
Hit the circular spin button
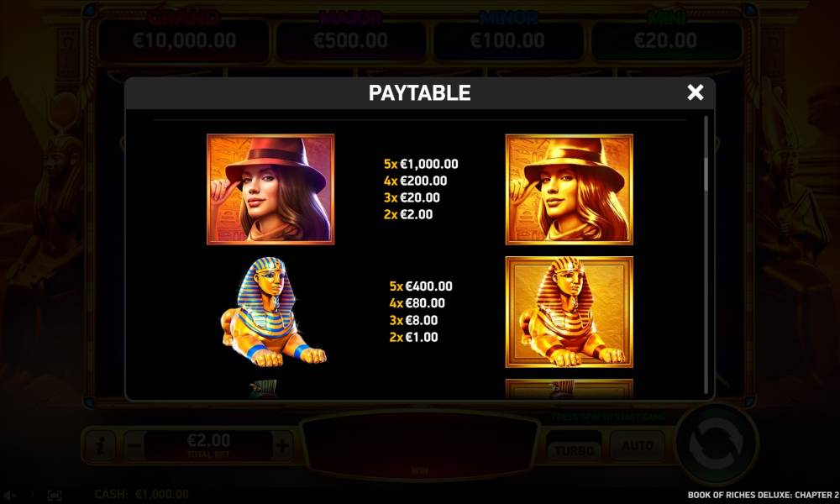pos(717,444)
